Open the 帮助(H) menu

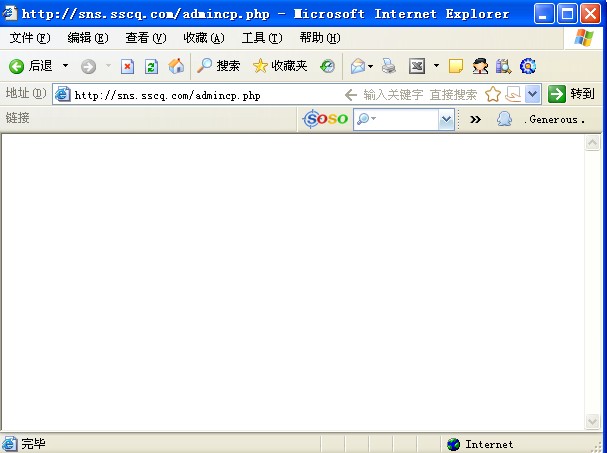(x=320, y=38)
